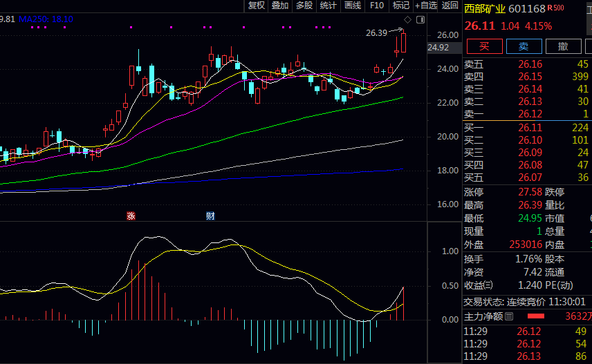Viewport: 592px width, 364px height.
Task: Open the 统计 statistics tool
Action: (x=329, y=6)
